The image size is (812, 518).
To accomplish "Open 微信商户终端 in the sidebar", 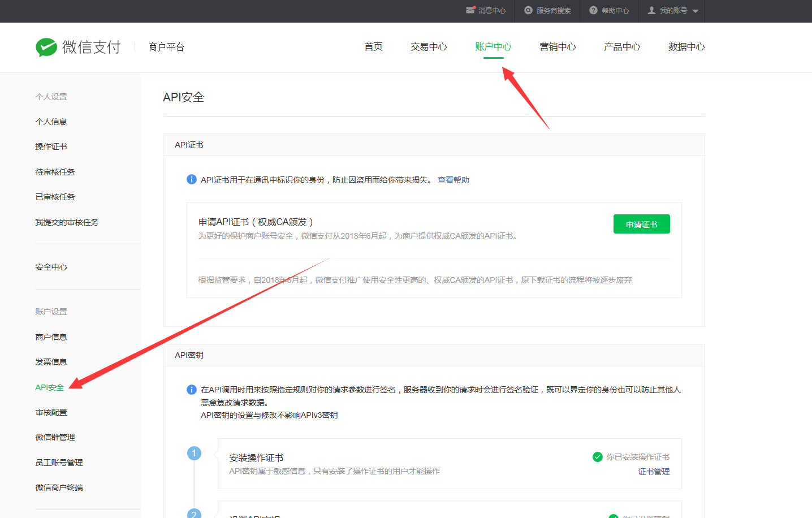I will (x=59, y=487).
